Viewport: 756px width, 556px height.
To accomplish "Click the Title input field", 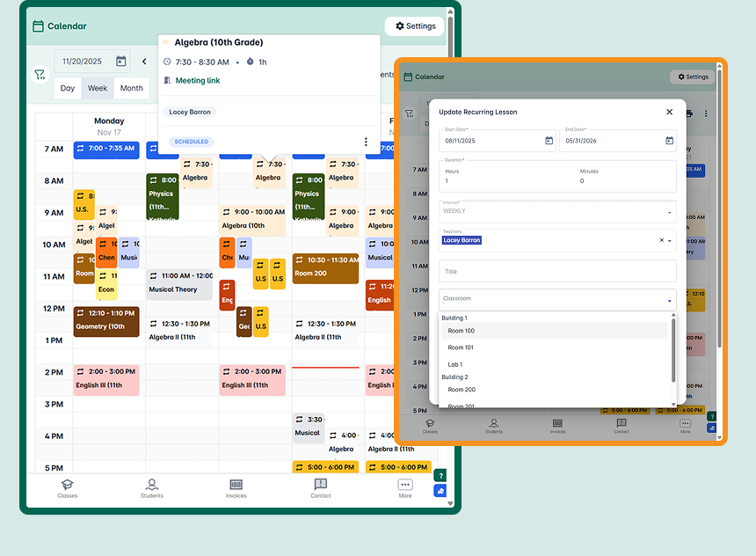I will 557,271.
